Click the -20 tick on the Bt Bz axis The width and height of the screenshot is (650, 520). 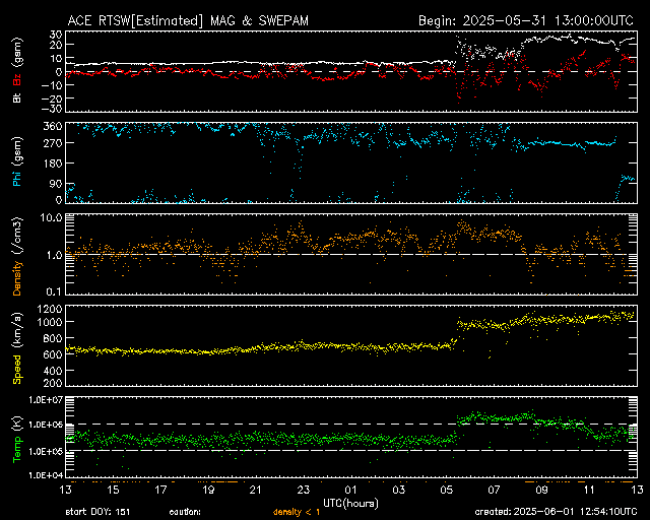click(53, 98)
